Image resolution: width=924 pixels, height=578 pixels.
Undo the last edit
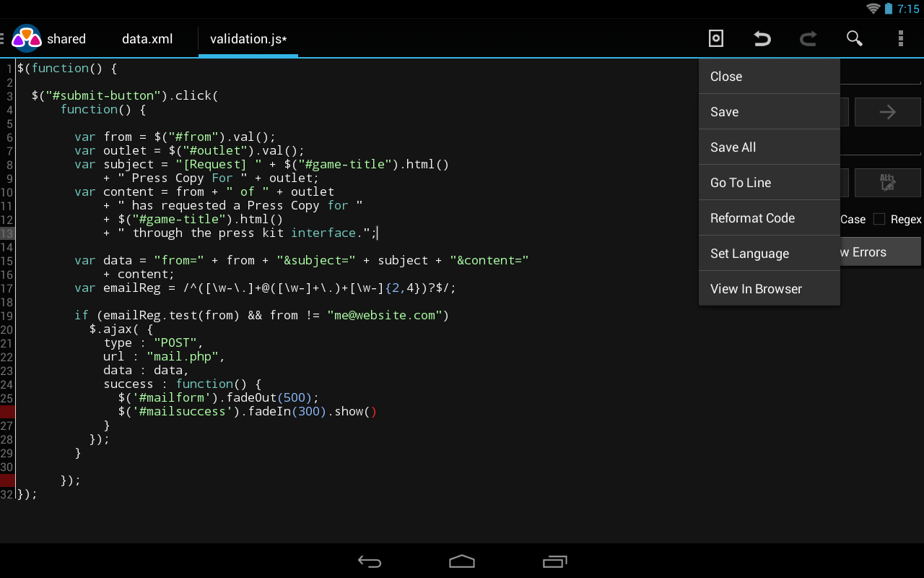(x=762, y=38)
